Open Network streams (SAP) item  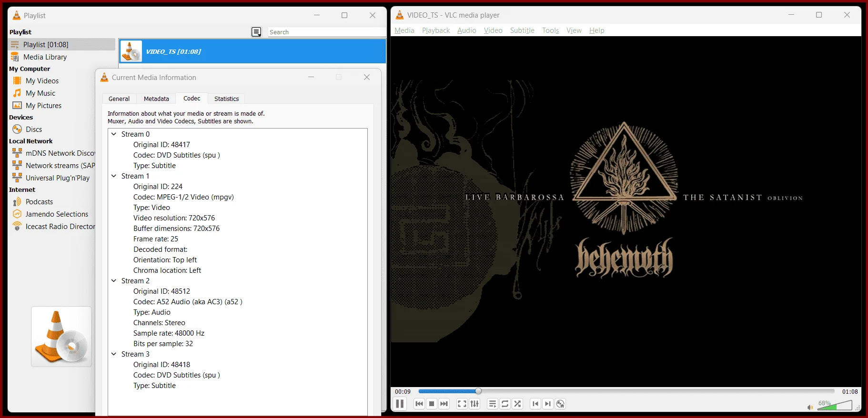(53, 166)
